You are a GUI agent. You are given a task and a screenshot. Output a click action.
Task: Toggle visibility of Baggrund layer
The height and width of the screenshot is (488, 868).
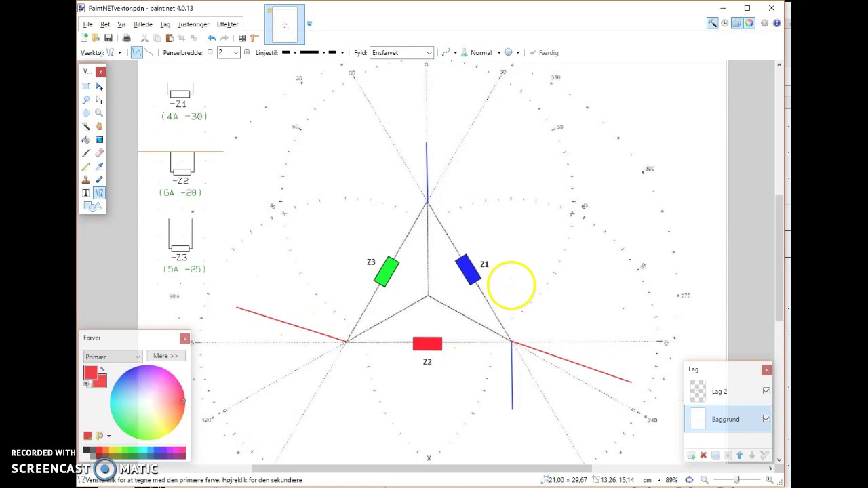pyautogui.click(x=766, y=419)
